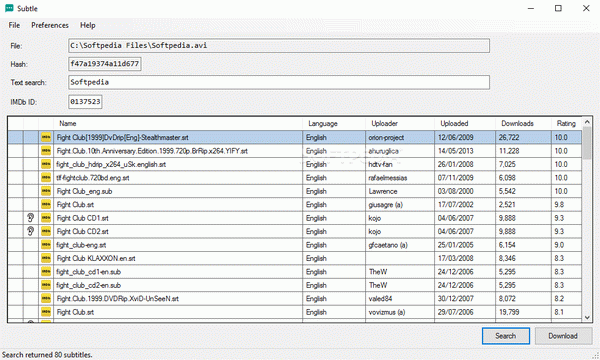Click IMDb icon for Fight.Club.1999.DVDRip.XviD-UnSeeN.srt row
The image size is (600, 360).
(x=46, y=298)
